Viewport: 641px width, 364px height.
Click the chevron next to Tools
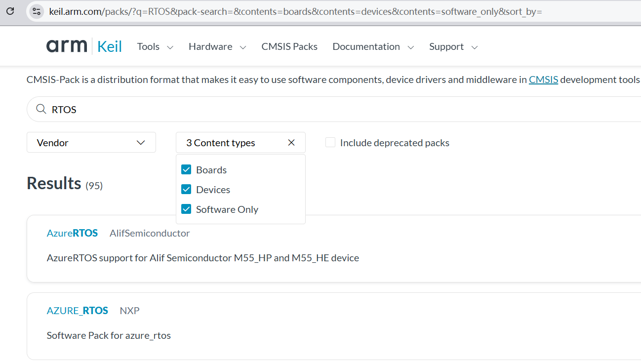(170, 47)
